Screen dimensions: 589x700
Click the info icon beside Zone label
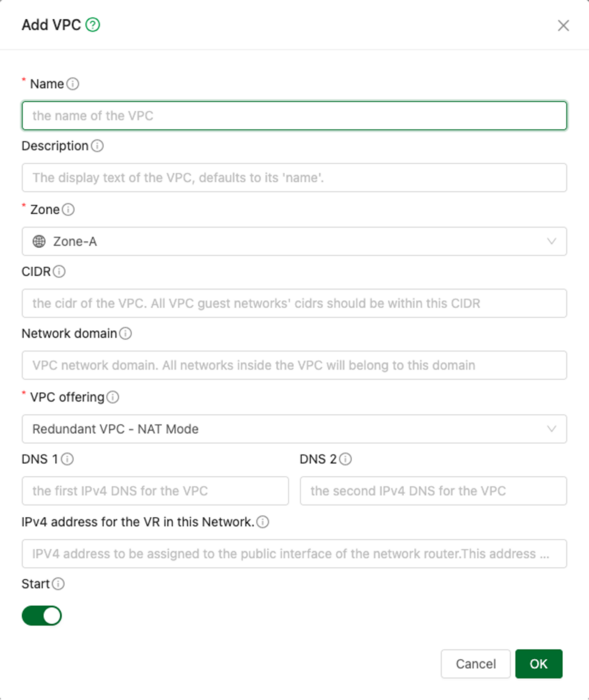click(x=68, y=209)
